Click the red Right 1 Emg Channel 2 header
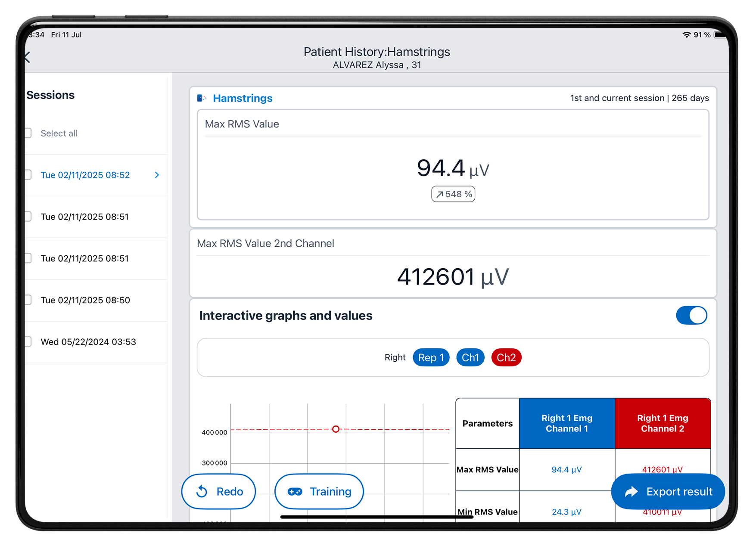Image resolution: width=756 pixels, height=549 pixels. 663,423
